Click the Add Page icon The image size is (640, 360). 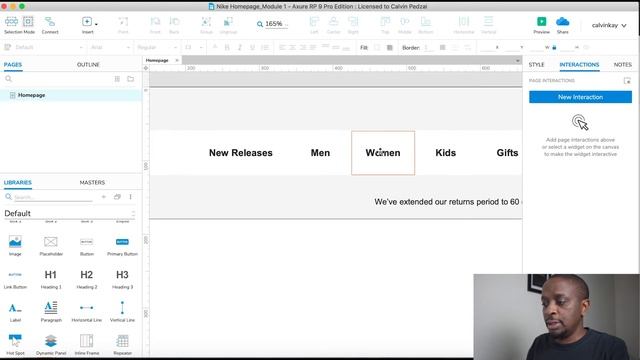(x=117, y=79)
